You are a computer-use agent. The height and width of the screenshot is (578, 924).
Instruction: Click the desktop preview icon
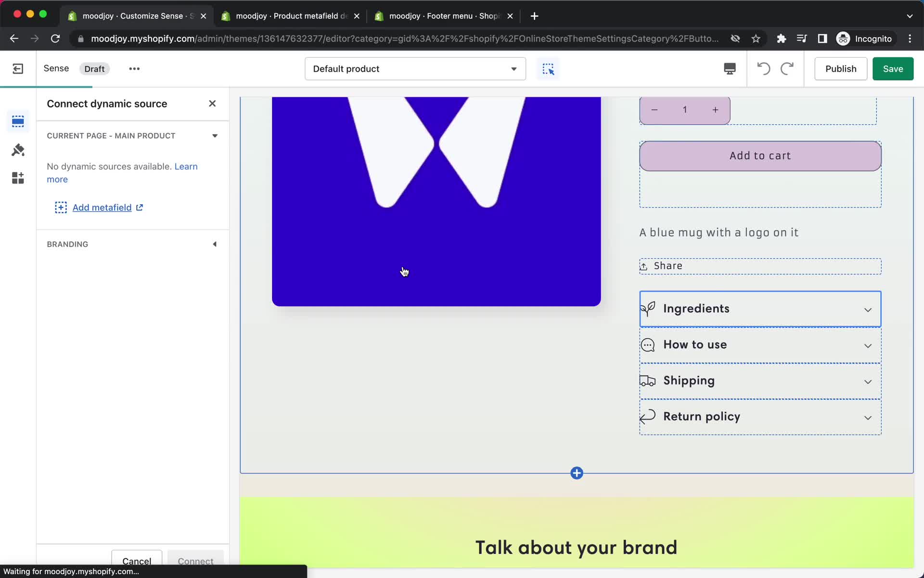(x=729, y=68)
